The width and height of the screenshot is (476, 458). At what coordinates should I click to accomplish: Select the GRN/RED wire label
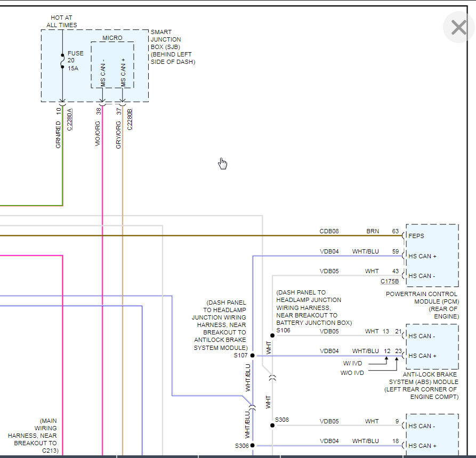(58, 135)
